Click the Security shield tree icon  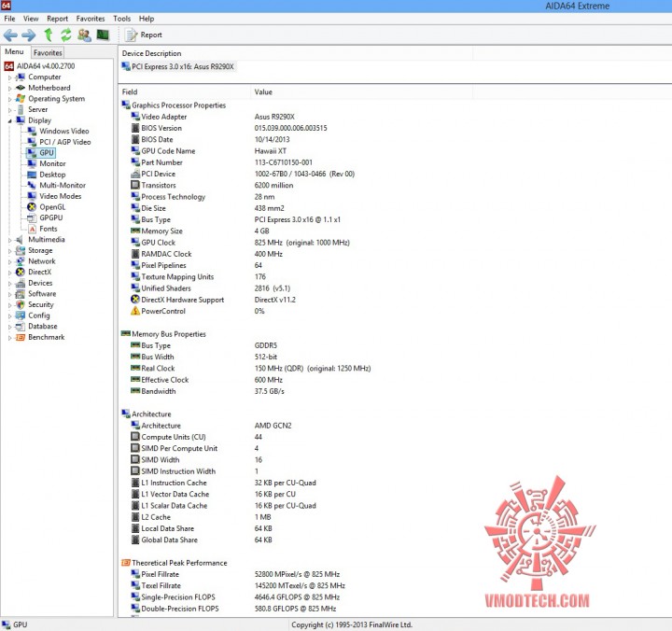pyautogui.click(x=21, y=304)
